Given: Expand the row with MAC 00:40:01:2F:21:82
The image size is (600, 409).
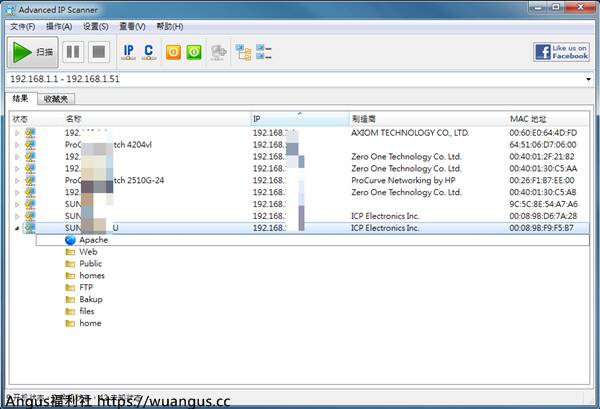Looking at the screenshot, I should point(16,157).
